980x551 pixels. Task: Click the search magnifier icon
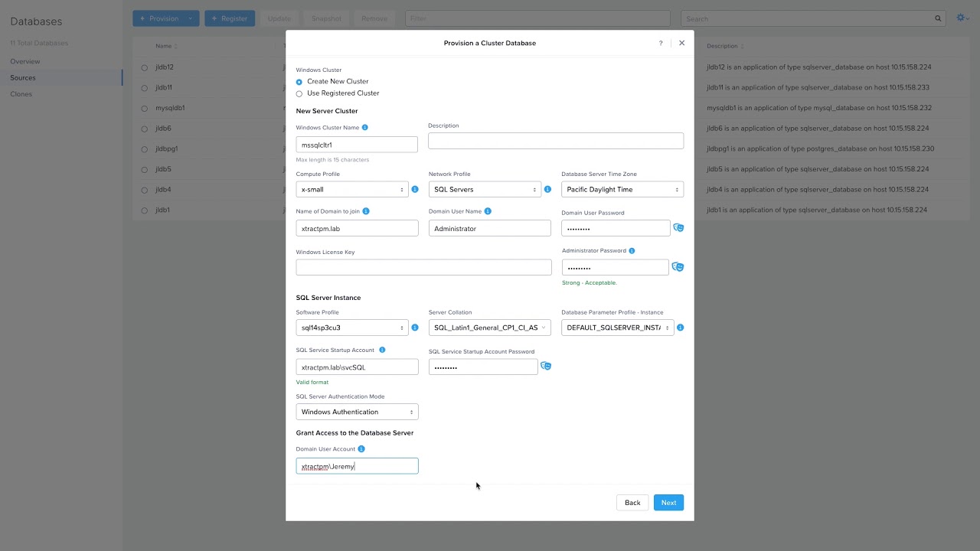(x=938, y=18)
